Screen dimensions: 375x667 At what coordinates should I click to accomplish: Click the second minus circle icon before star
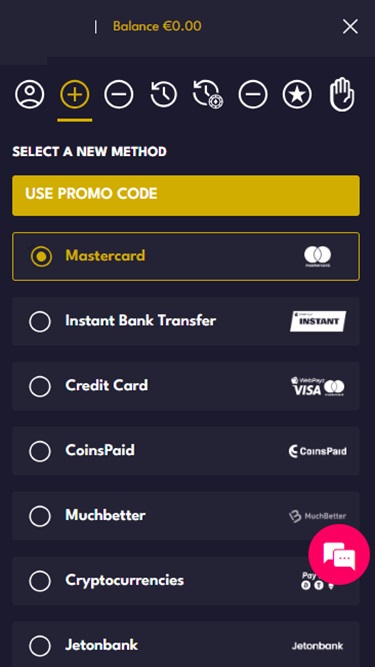point(253,94)
